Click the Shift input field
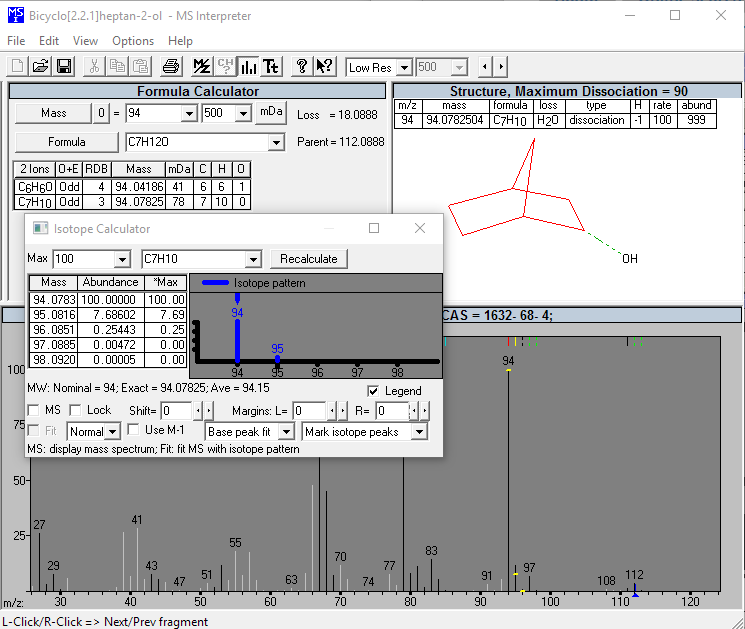 tap(177, 410)
